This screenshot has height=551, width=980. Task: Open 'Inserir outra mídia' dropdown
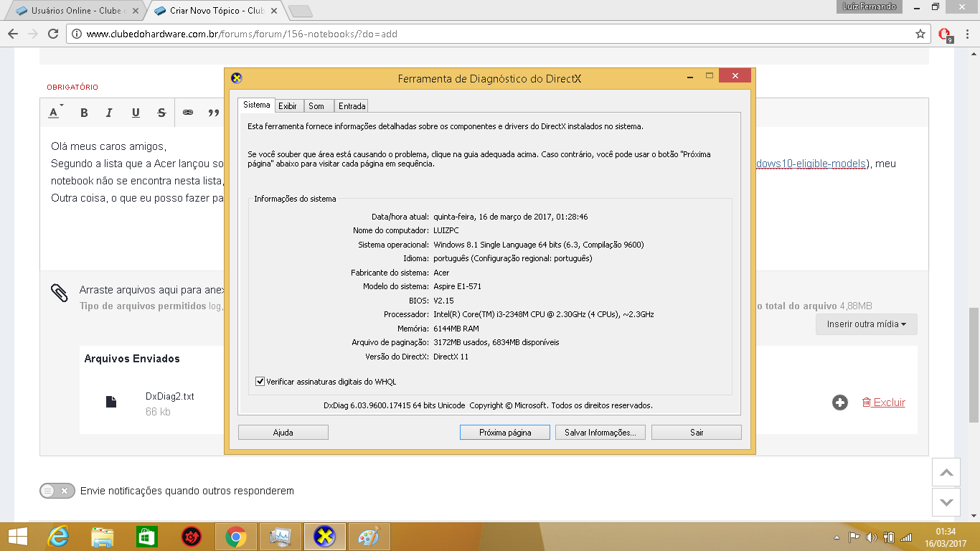click(866, 324)
